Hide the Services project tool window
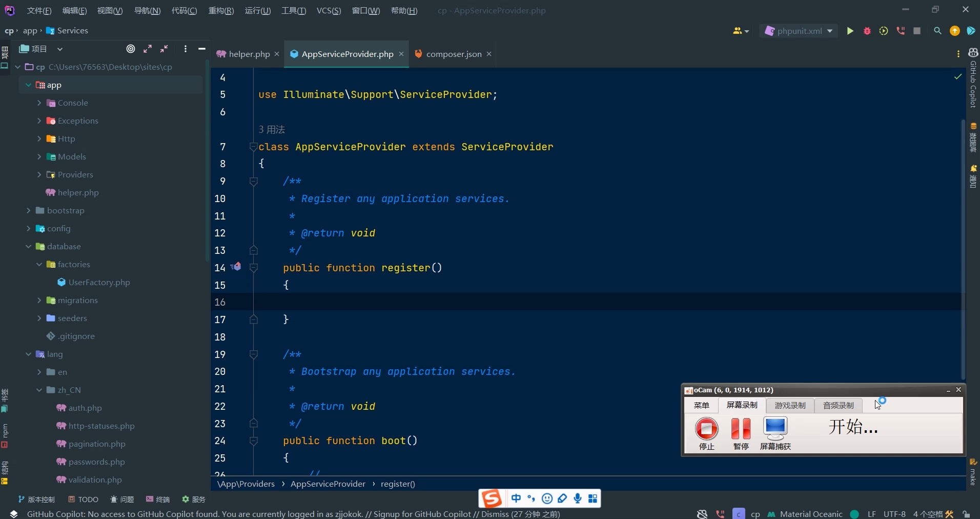 tap(201, 49)
